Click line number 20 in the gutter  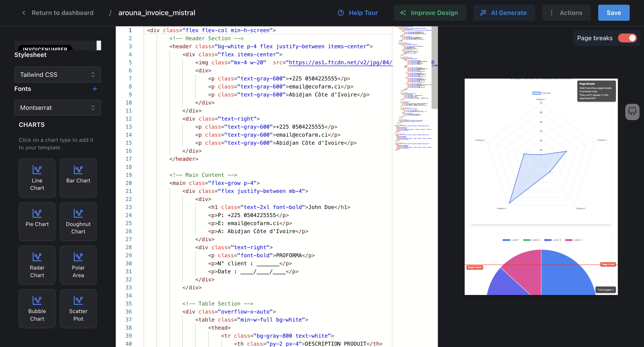[129, 183]
